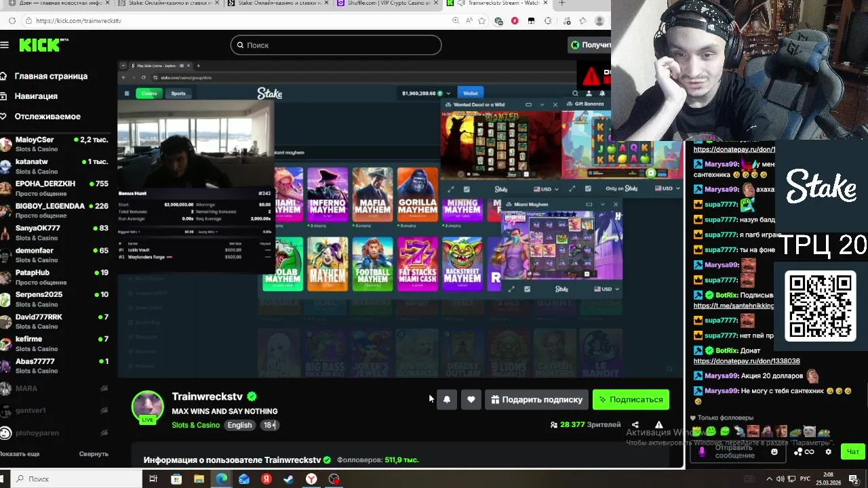Viewport: 868px width, 488px height.
Task: Open Отслеживаемое in sidebar
Action: pos(41,117)
